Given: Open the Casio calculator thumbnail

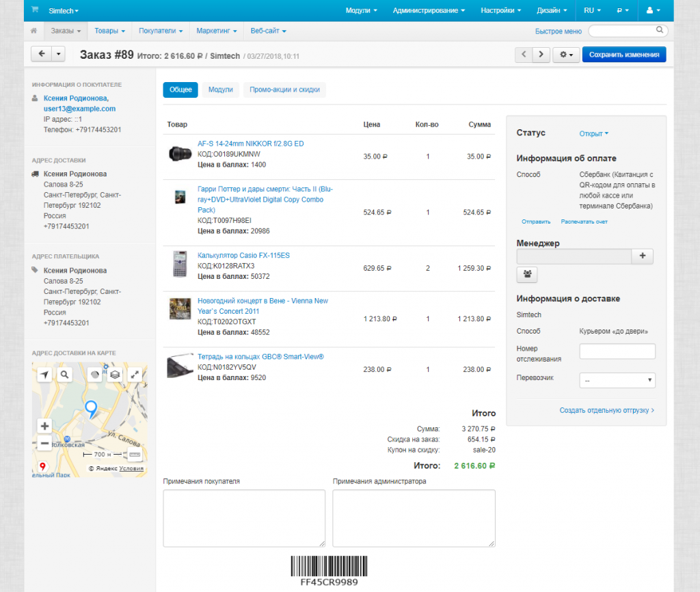Looking at the screenshot, I should point(180,264).
